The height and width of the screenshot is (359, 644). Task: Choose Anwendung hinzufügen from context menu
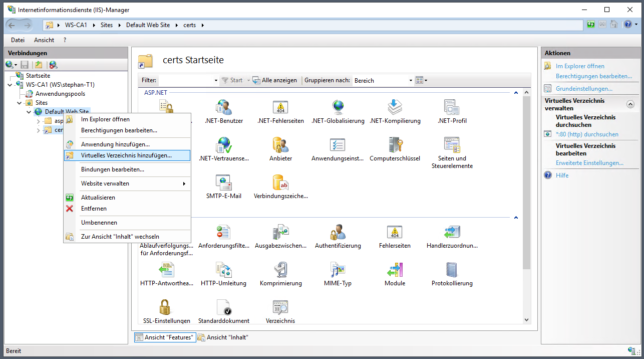tap(127, 144)
